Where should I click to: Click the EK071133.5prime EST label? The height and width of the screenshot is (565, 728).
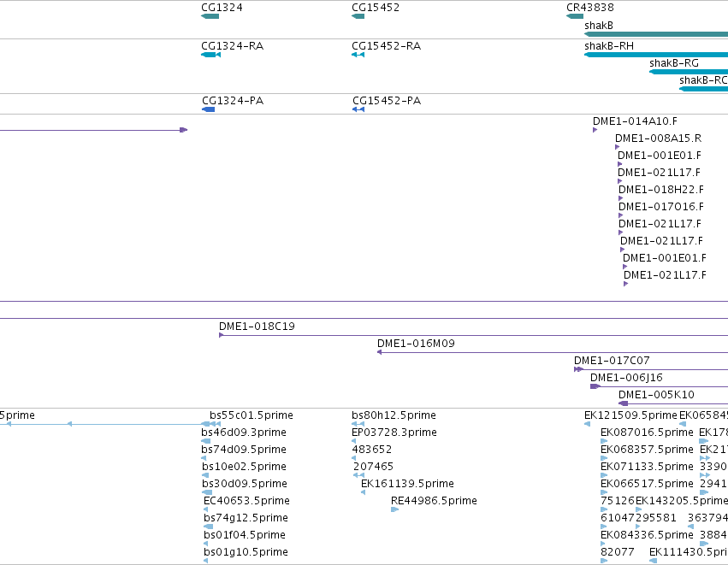pyautogui.click(x=647, y=467)
